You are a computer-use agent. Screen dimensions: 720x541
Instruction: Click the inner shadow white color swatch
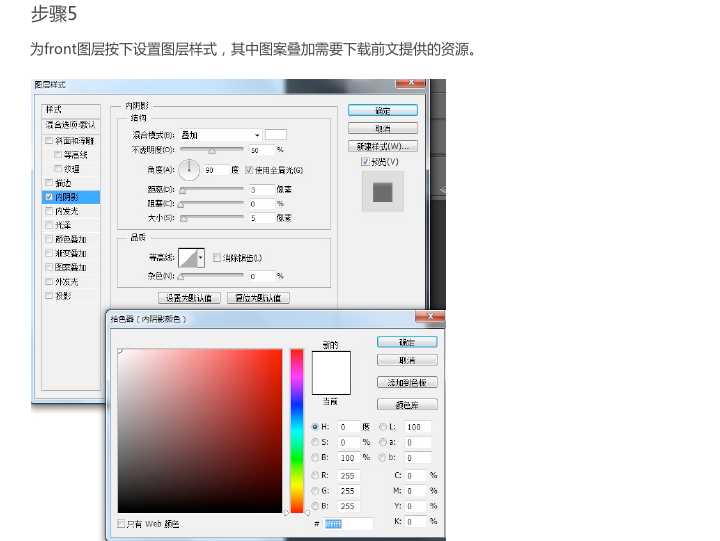coord(276,135)
